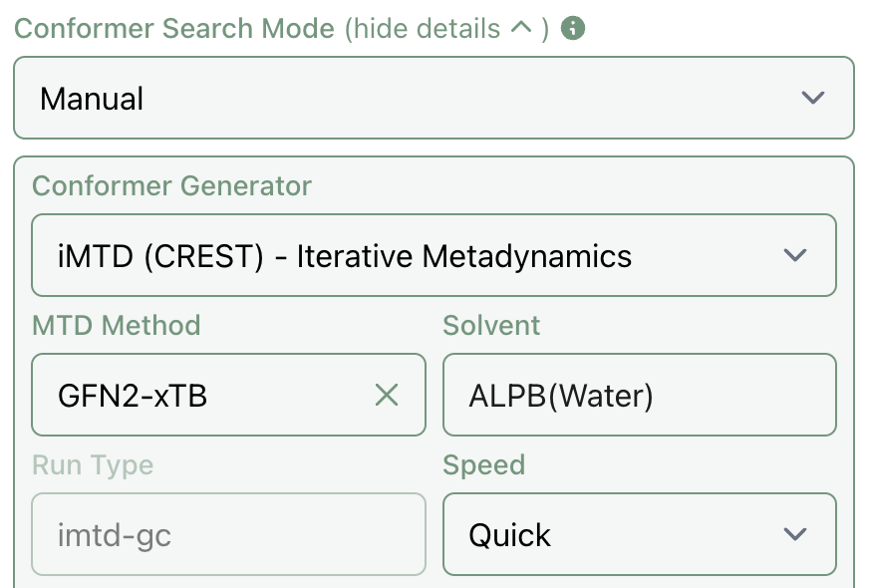Clear the GFN2-xTB MTD Method selection
This screenshot has height=588, width=869.
click(386, 396)
